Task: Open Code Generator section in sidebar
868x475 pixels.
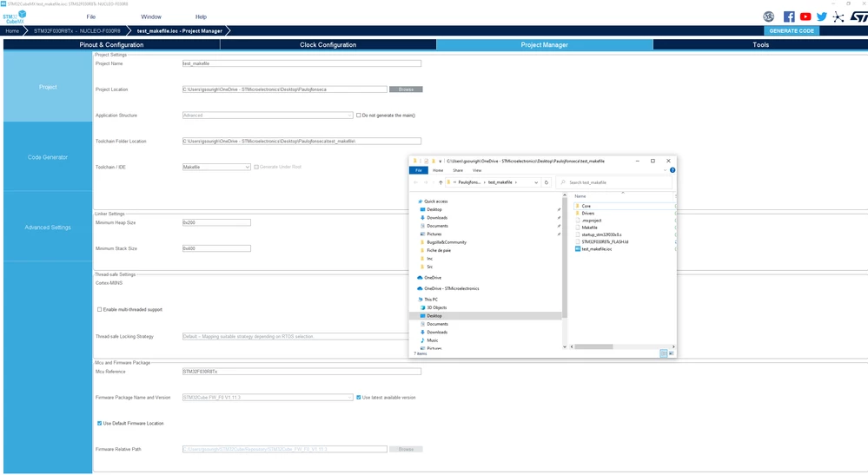Action: 48,157
